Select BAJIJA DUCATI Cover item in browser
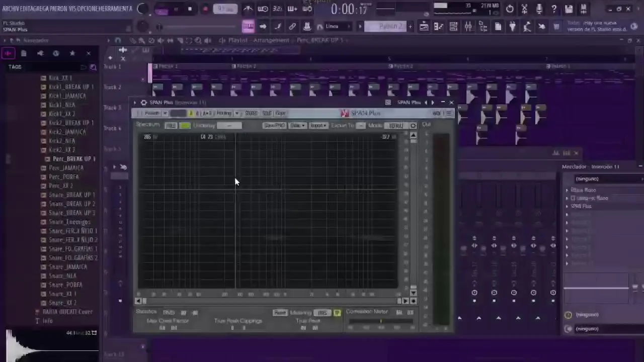644x362 pixels. click(x=67, y=312)
